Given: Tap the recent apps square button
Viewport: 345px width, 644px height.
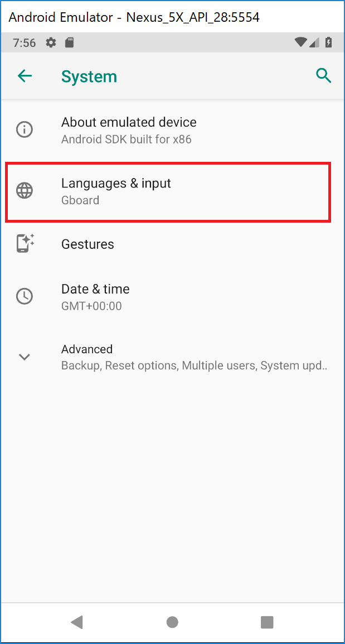Looking at the screenshot, I should tap(267, 622).
